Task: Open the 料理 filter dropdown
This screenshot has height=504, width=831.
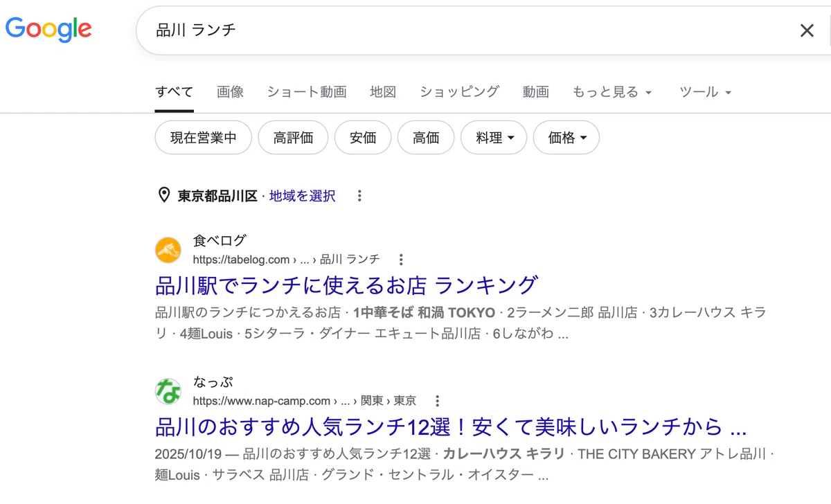Action: 494,138
